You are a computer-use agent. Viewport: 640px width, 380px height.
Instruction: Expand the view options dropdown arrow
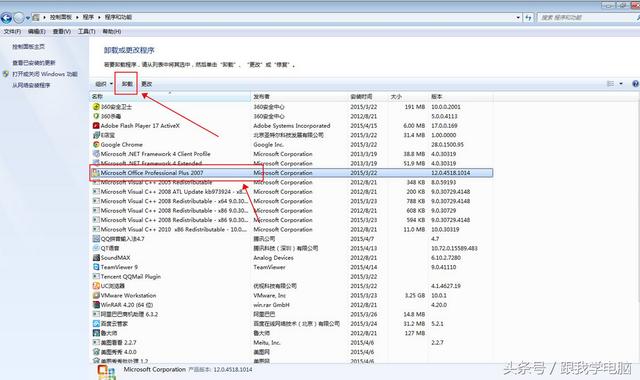(x=621, y=84)
